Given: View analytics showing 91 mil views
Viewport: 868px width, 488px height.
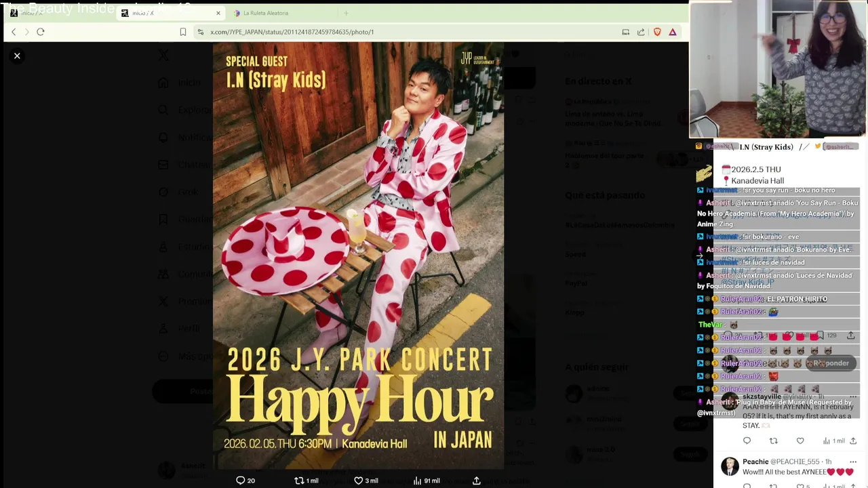Looking at the screenshot, I should click(427, 481).
